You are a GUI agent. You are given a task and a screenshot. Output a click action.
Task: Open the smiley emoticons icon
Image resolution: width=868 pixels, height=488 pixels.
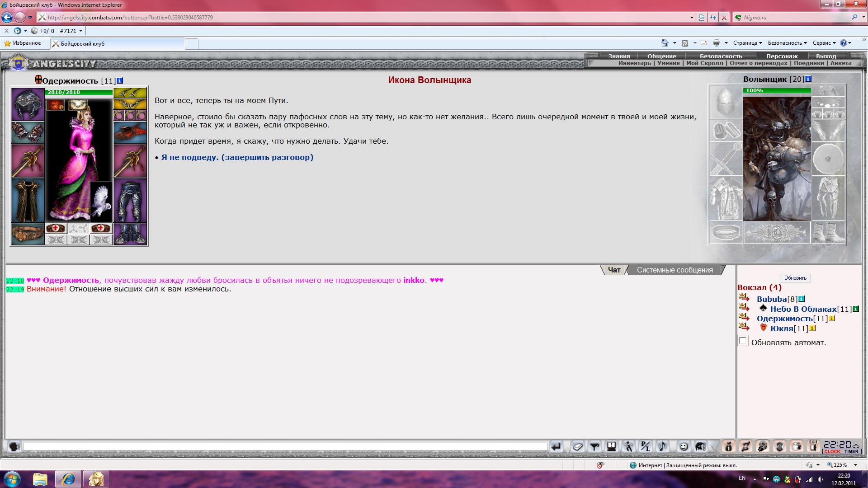pos(684,446)
